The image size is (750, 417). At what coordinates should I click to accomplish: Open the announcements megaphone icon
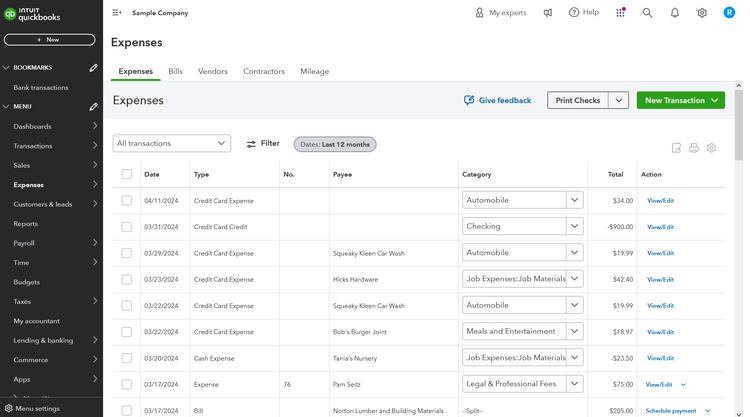pos(548,12)
